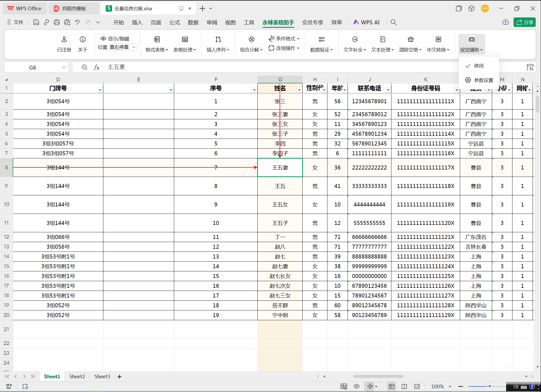Image resolution: width=541 pixels, height=392 pixels.
Task: Toggle 显示/隐藏 eye option
Action: point(115,39)
